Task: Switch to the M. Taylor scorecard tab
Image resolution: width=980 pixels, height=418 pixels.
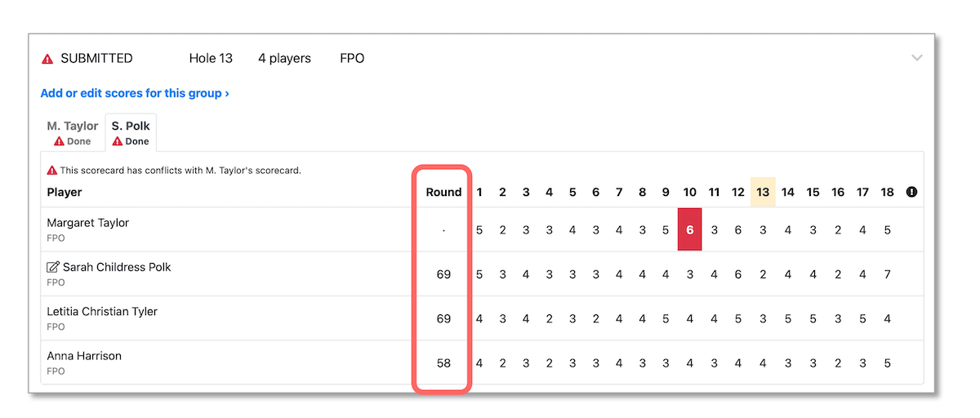Action: (73, 133)
